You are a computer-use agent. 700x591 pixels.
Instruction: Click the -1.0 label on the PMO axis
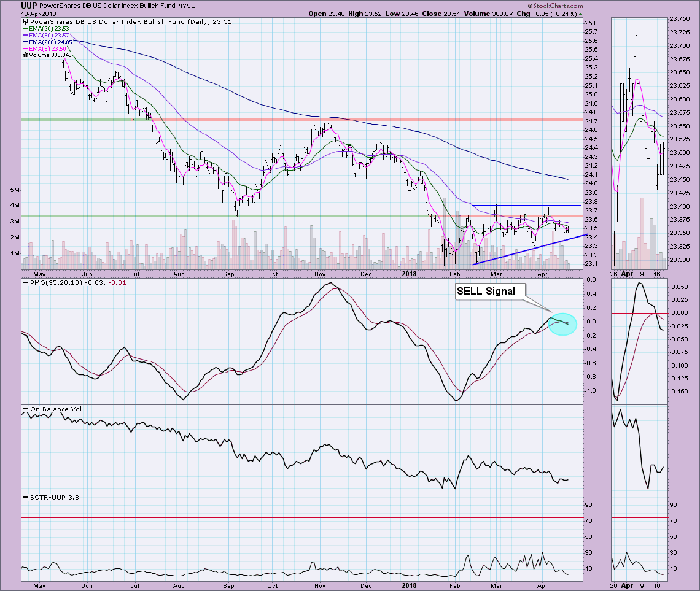pos(590,391)
